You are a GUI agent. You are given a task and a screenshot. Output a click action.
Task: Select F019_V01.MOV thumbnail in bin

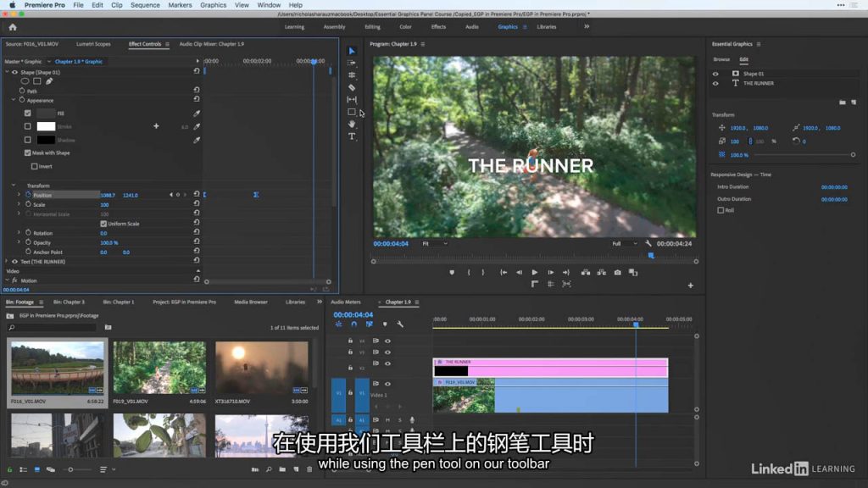tap(159, 367)
